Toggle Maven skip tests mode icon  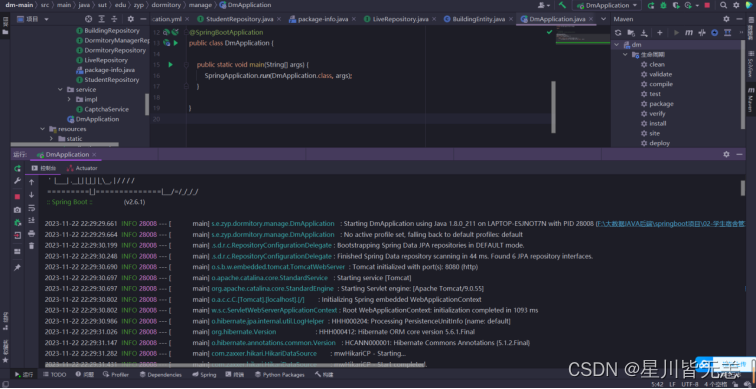click(x=715, y=33)
